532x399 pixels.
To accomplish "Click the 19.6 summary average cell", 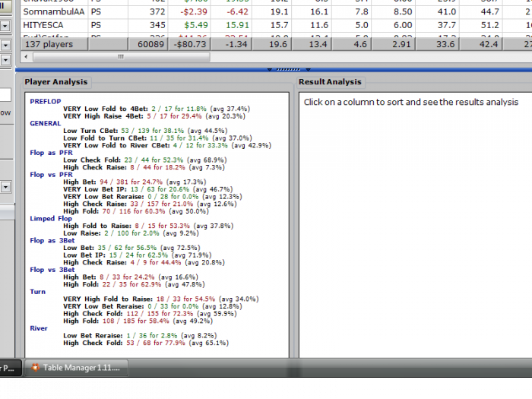I will [x=271, y=44].
